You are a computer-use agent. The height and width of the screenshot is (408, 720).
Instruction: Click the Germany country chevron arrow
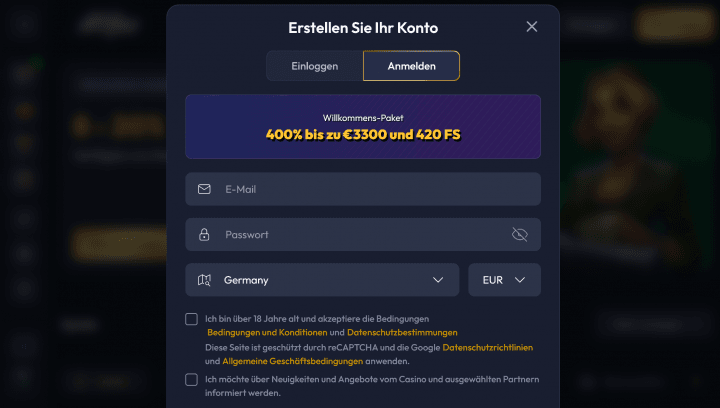click(x=438, y=280)
